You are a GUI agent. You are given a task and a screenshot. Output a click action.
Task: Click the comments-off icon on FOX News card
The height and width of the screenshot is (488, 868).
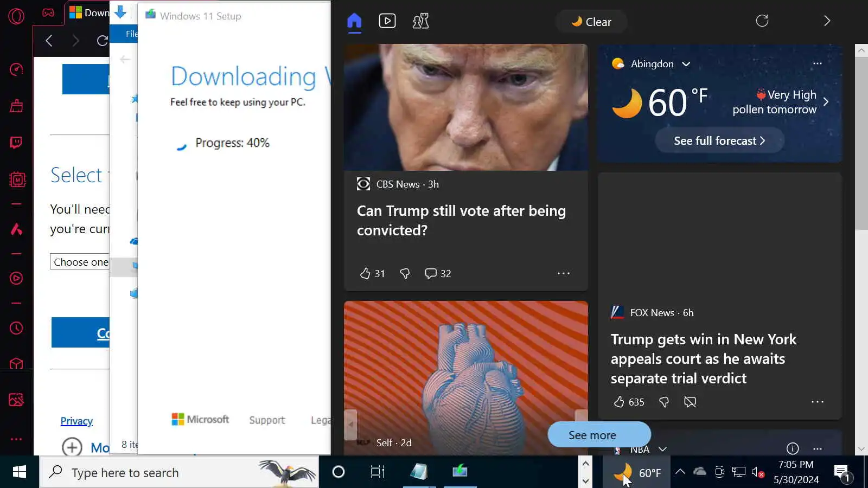(x=690, y=402)
